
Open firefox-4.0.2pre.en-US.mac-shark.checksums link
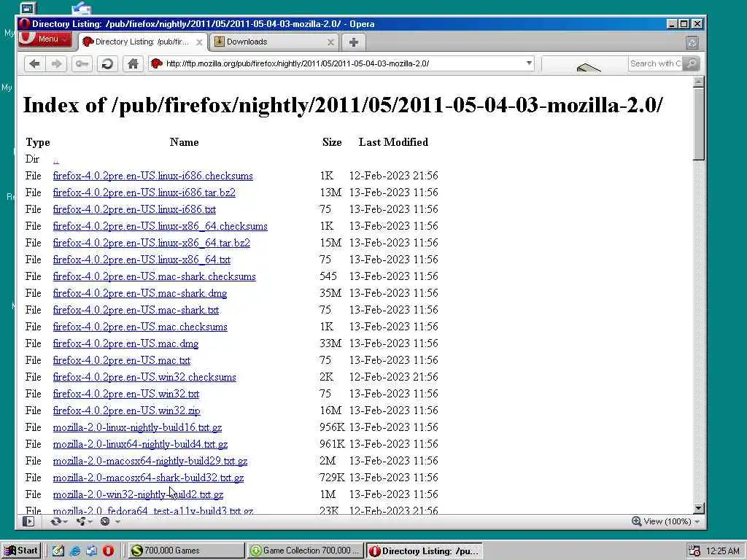[x=155, y=276]
